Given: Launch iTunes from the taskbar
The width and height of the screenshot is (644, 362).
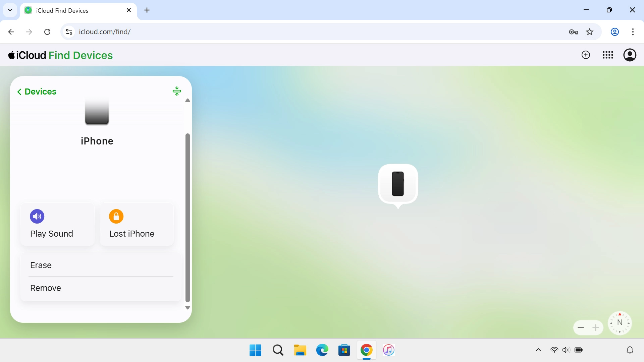Looking at the screenshot, I should [x=388, y=350].
